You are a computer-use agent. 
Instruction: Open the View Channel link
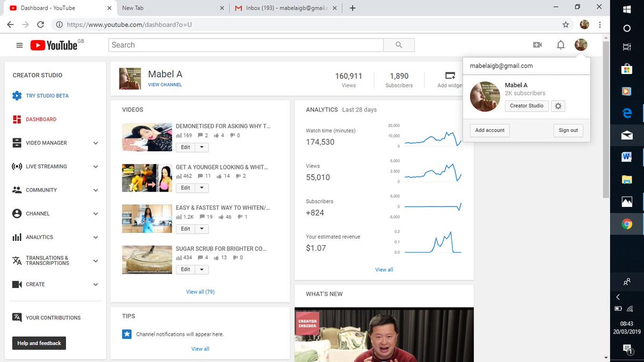(x=165, y=85)
